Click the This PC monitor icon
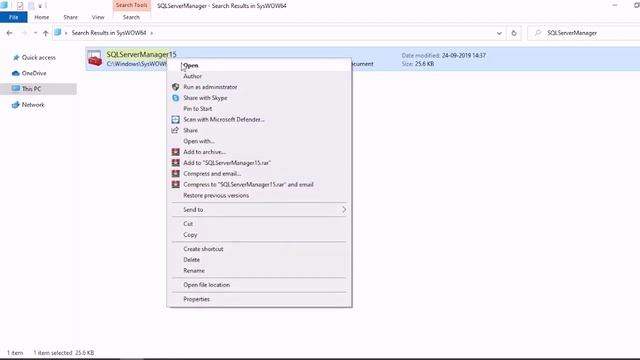 tap(16, 89)
